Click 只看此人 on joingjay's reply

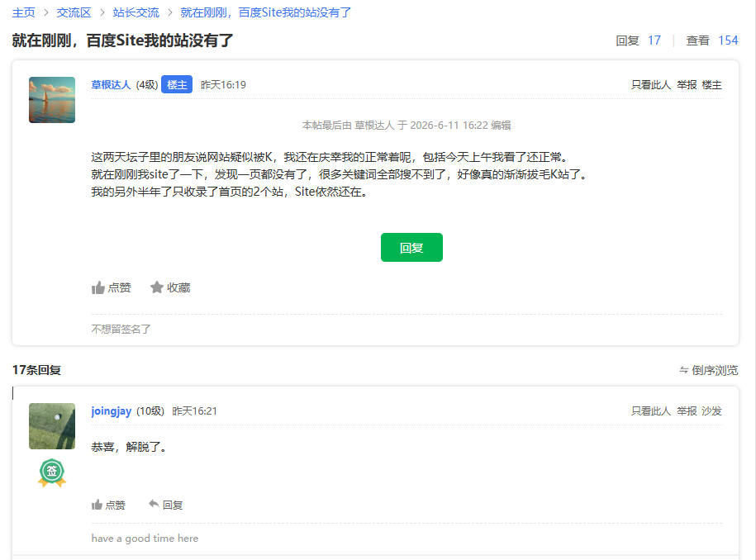pos(651,411)
